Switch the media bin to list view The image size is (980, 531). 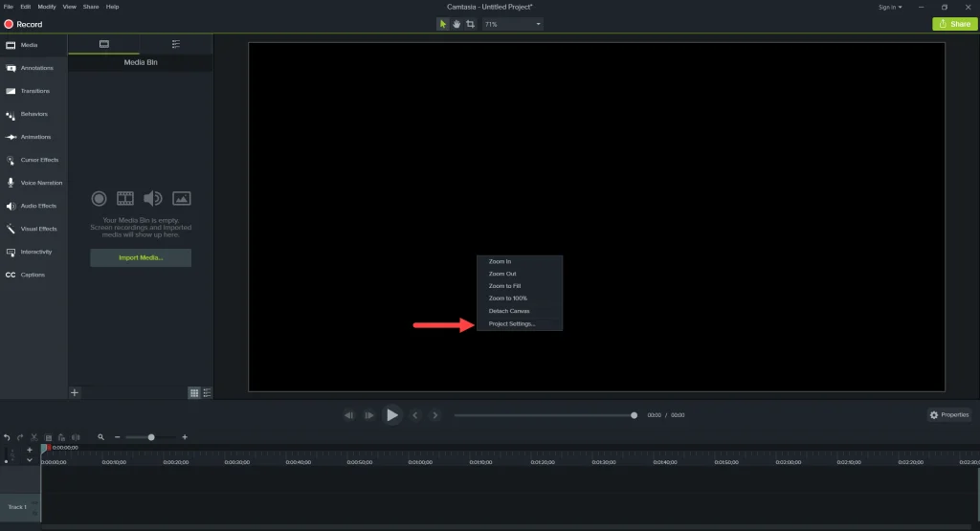(x=207, y=392)
